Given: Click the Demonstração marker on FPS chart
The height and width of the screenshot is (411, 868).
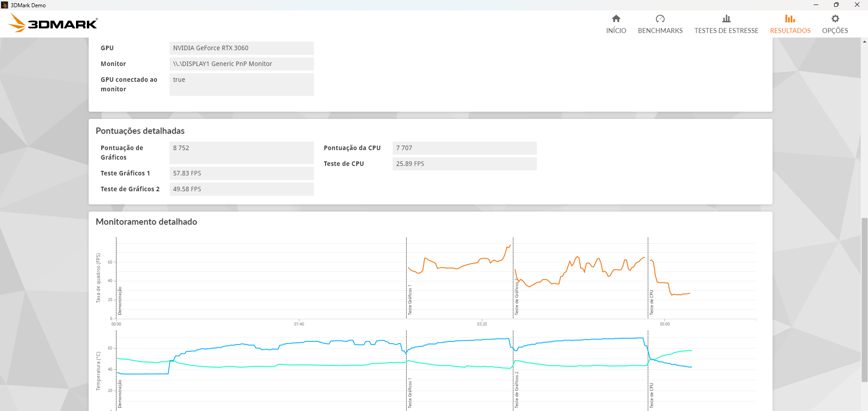Looking at the screenshot, I should point(120,301).
